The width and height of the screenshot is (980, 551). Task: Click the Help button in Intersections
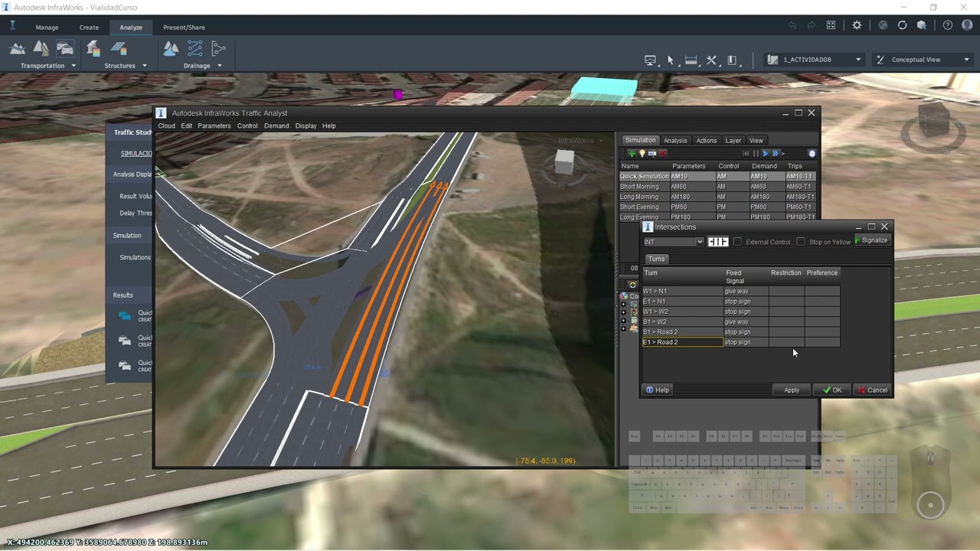[x=658, y=390]
